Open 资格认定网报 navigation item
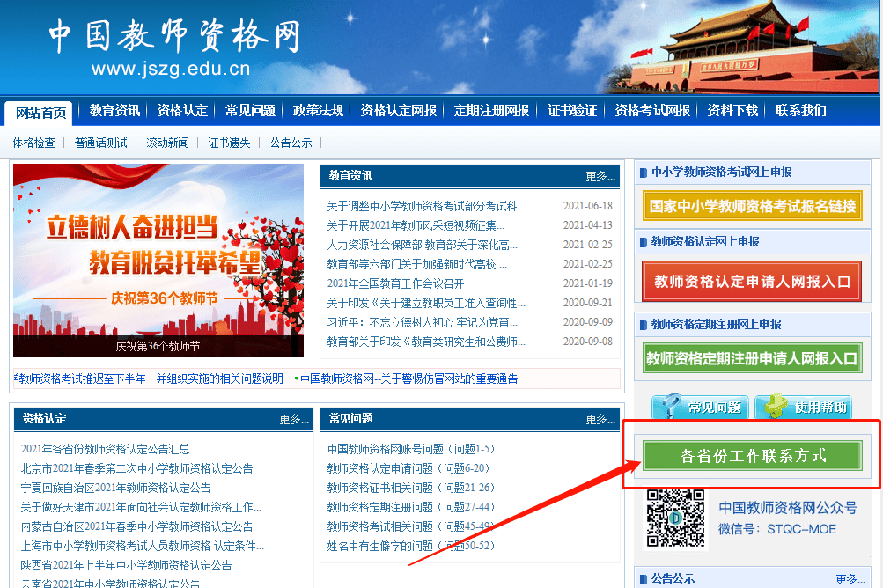Screen dimensions: 883x588 tap(399, 110)
